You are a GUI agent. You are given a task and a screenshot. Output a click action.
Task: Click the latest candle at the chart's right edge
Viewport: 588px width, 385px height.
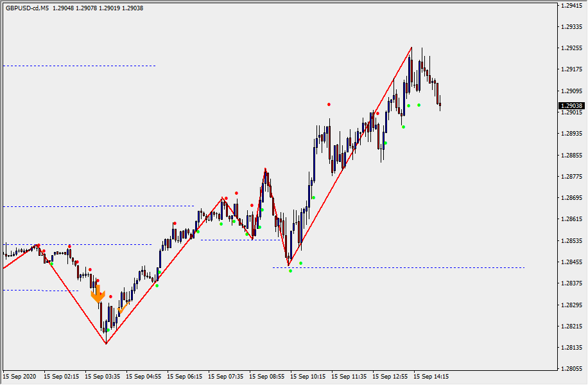[x=440, y=105]
